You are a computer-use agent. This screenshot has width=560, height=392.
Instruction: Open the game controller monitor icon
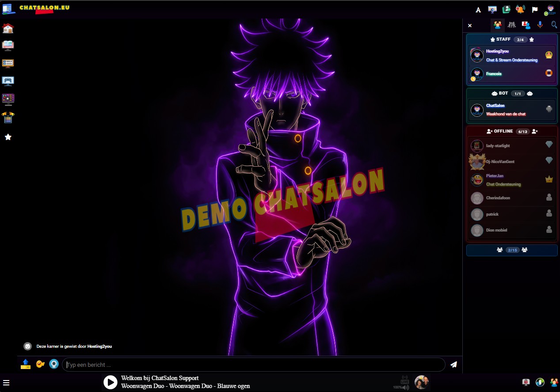pyautogui.click(x=8, y=81)
